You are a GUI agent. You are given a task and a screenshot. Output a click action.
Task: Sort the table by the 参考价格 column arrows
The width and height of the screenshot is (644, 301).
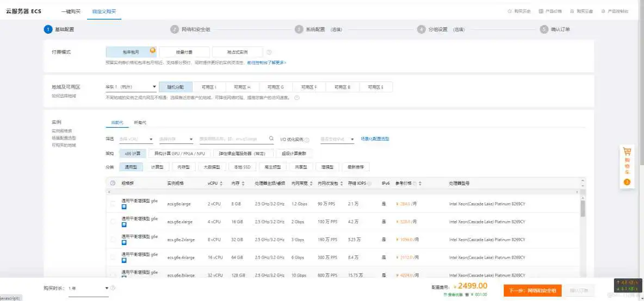click(x=420, y=183)
